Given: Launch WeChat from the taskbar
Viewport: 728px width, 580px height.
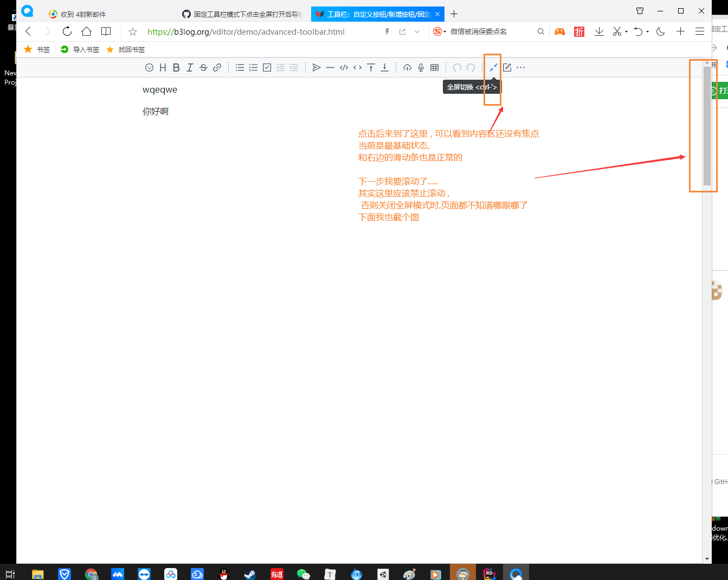Looking at the screenshot, I should pos(303,573).
